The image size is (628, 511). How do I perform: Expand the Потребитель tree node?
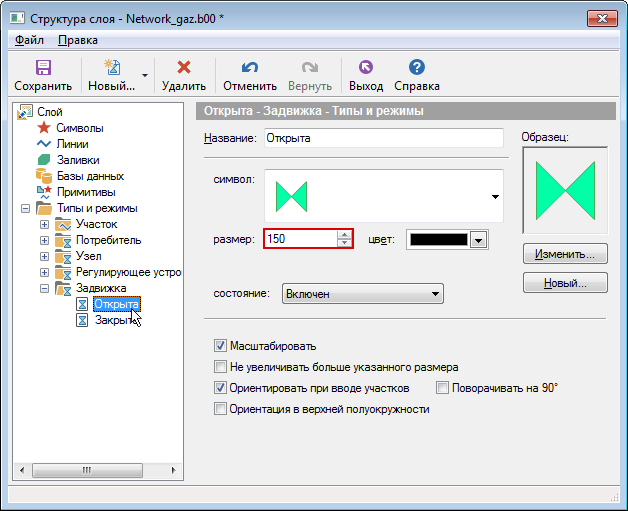pyautogui.click(x=44, y=241)
